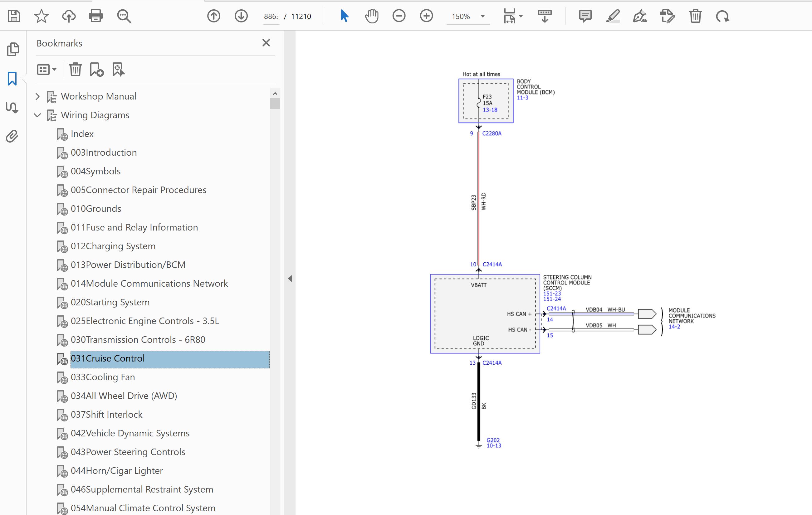Open the 150% zoom level dropdown
The height and width of the screenshot is (515, 812).
click(x=482, y=16)
